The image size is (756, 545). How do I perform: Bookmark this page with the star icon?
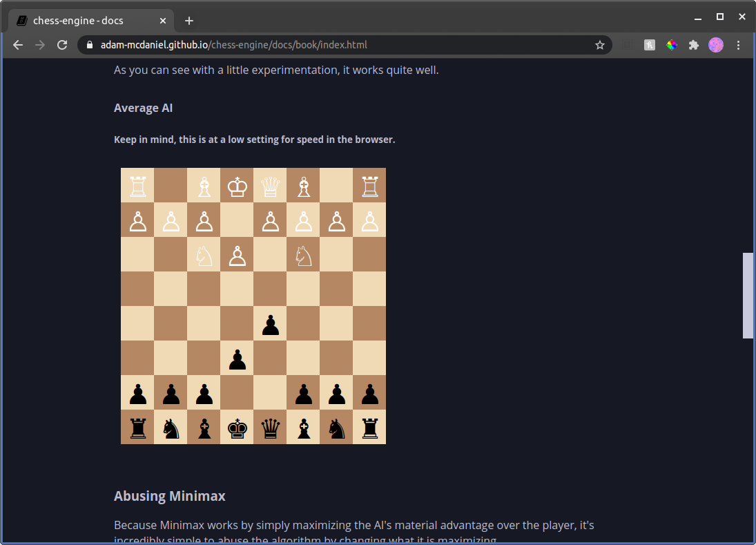click(599, 45)
